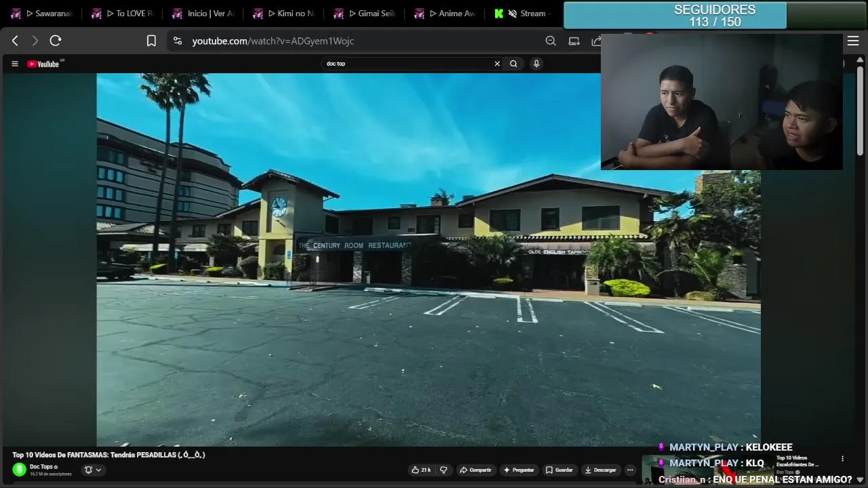The height and width of the screenshot is (488, 868).
Task: Open the YouTube guide hamburger menu
Action: click(15, 64)
